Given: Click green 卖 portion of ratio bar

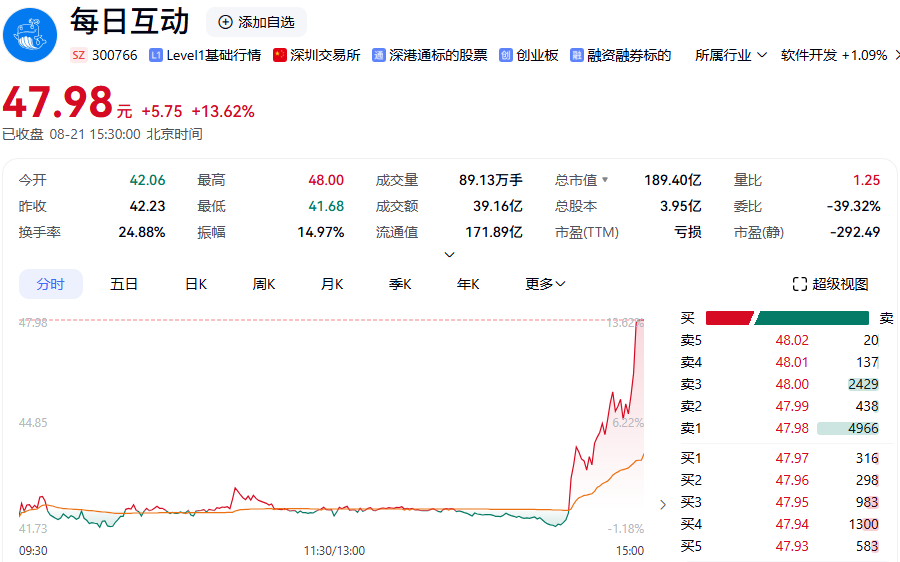Looking at the screenshot, I should click(x=812, y=318).
